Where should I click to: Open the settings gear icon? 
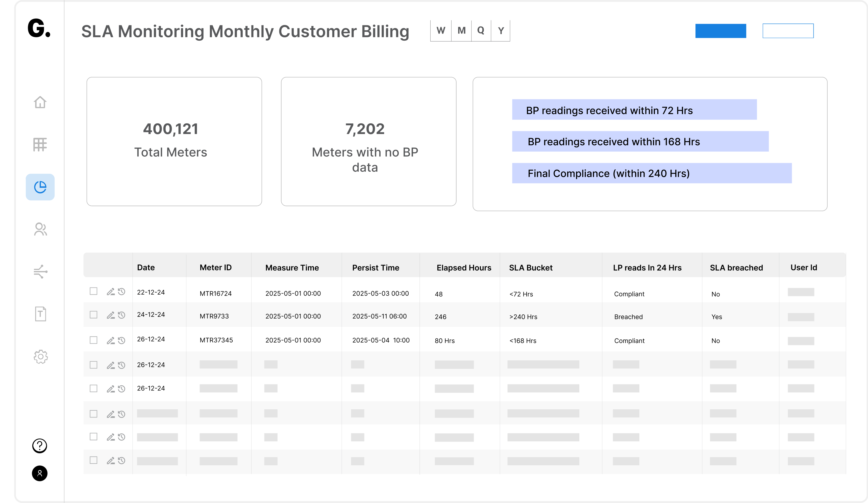(41, 357)
